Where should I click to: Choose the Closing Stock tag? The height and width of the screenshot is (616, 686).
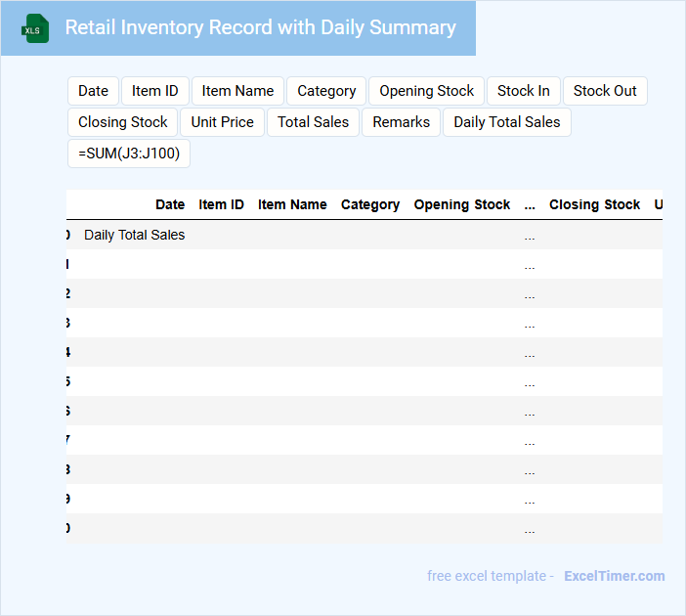coord(122,122)
